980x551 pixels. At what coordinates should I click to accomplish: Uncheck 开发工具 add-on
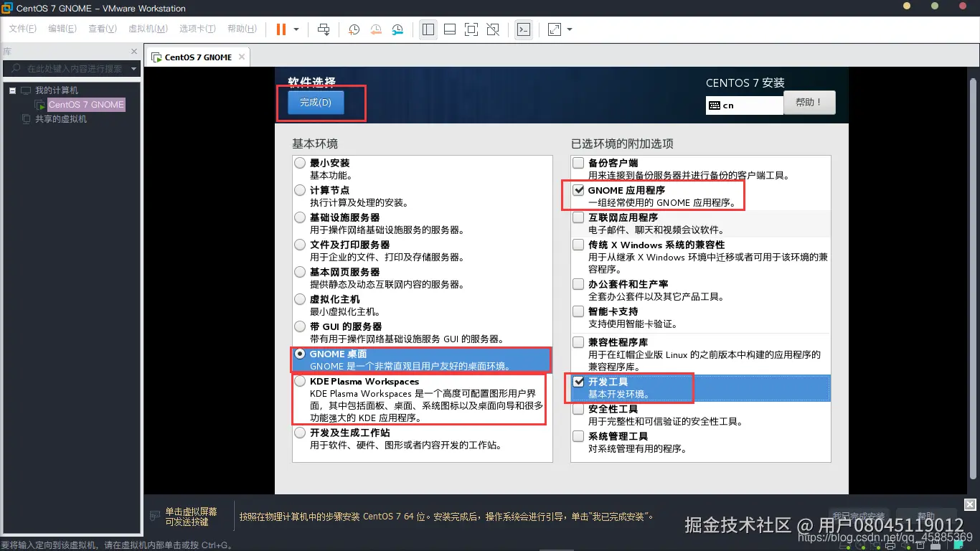point(578,382)
